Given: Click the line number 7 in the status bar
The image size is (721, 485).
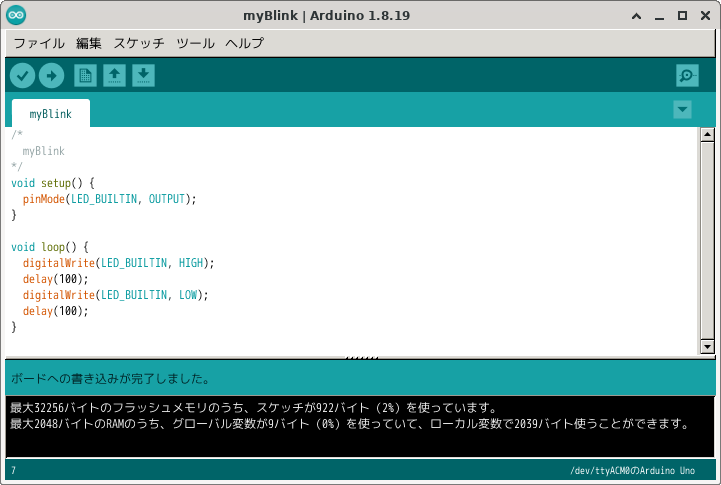Looking at the screenshot, I should click(13, 470).
